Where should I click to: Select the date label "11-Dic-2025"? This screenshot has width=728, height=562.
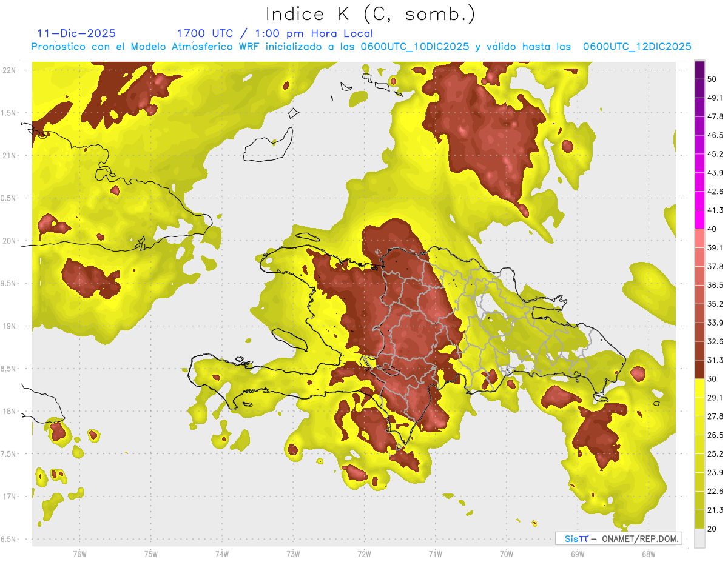76,33
